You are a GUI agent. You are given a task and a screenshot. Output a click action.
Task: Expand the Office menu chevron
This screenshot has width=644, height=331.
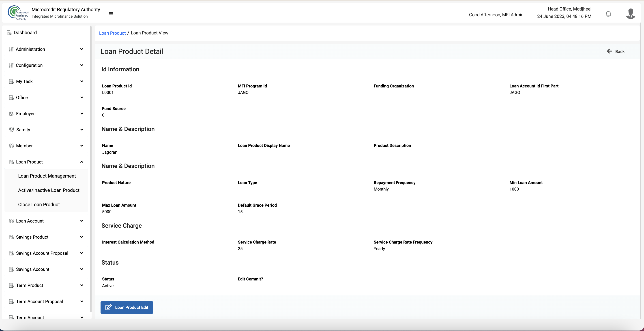pyautogui.click(x=82, y=97)
